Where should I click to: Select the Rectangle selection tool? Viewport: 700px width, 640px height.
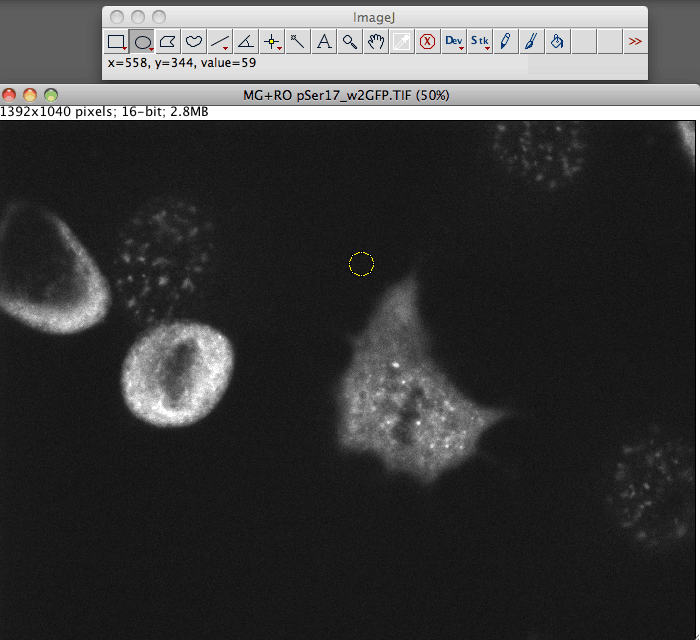click(117, 41)
